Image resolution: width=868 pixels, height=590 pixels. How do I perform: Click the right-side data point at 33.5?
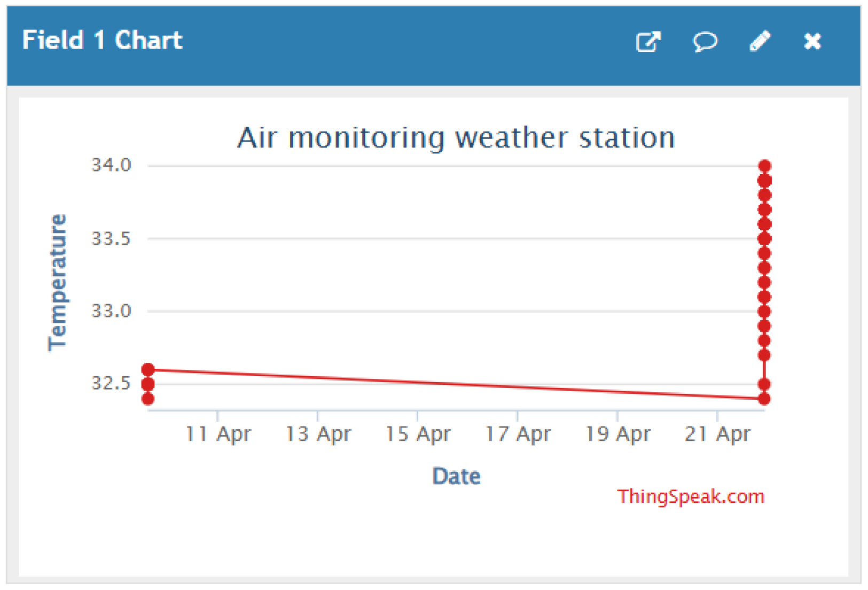[x=764, y=239]
